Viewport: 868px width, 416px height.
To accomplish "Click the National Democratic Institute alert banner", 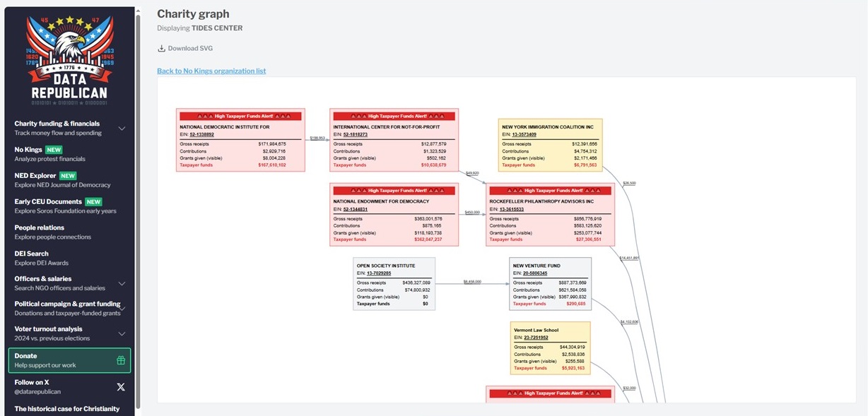I will (x=240, y=116).
